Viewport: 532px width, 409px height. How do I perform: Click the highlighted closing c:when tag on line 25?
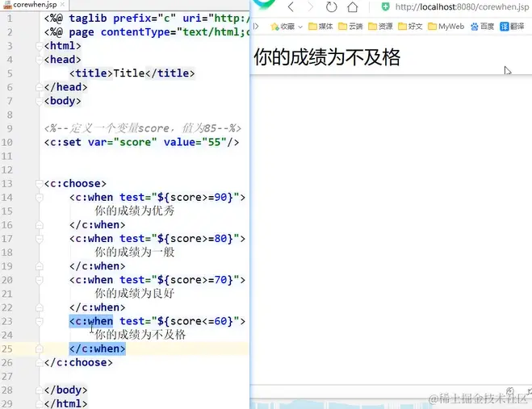(x=98, y=348)
